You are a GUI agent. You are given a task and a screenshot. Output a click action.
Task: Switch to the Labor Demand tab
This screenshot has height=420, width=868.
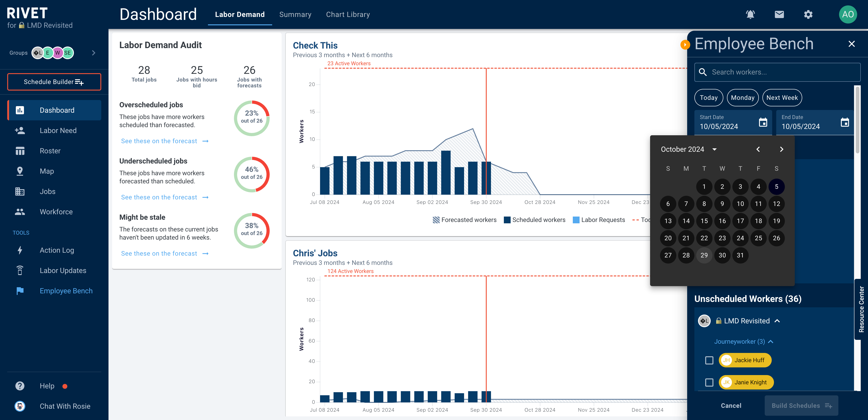[x=240, y=14]
